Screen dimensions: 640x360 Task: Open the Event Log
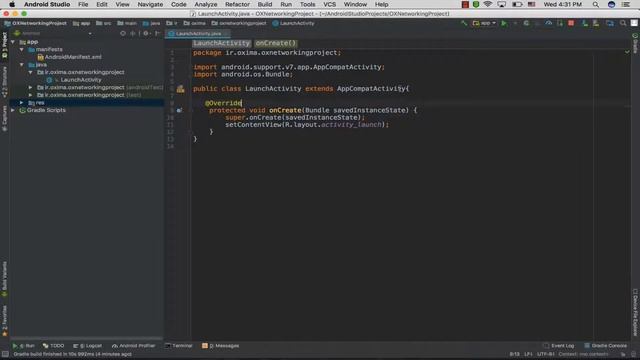(x=559, y=346)
